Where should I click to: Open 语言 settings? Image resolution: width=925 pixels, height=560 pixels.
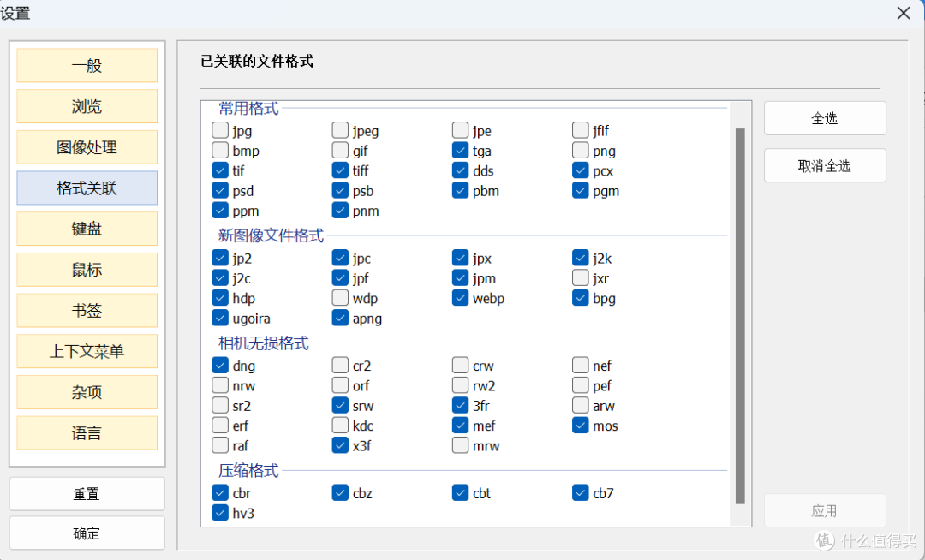click(87, 433)
